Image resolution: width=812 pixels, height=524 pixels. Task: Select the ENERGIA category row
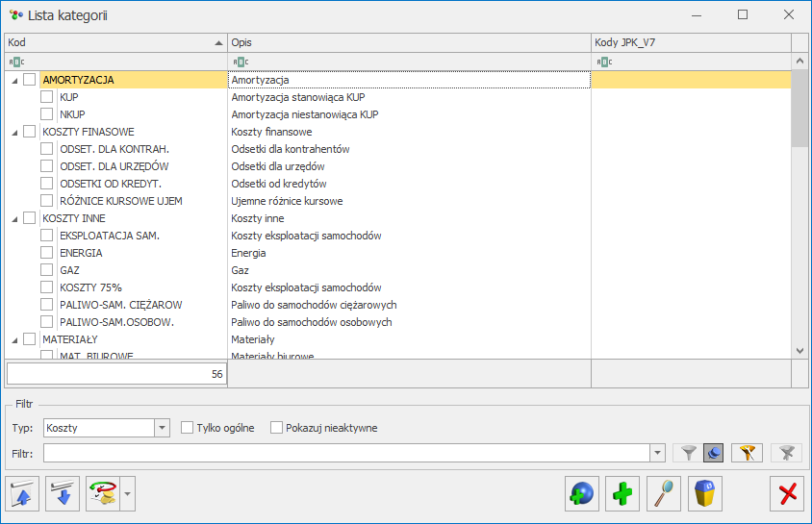tap(81, 253)
